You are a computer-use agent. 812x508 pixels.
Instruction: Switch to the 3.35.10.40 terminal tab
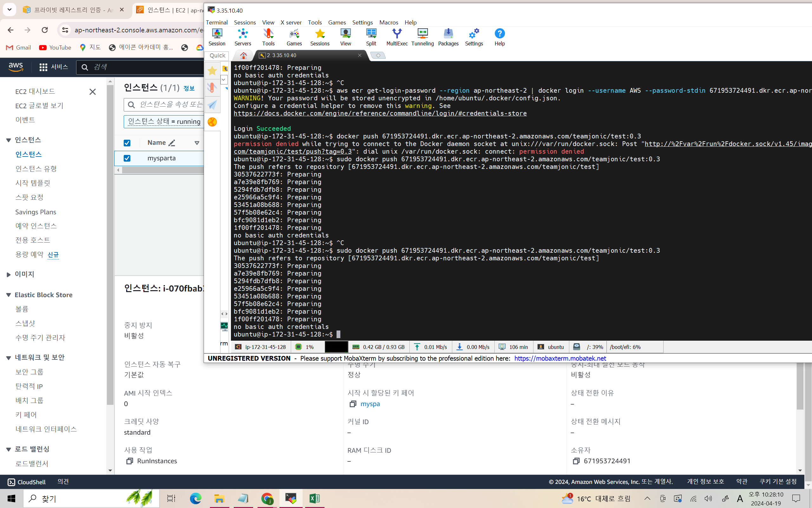311,56
